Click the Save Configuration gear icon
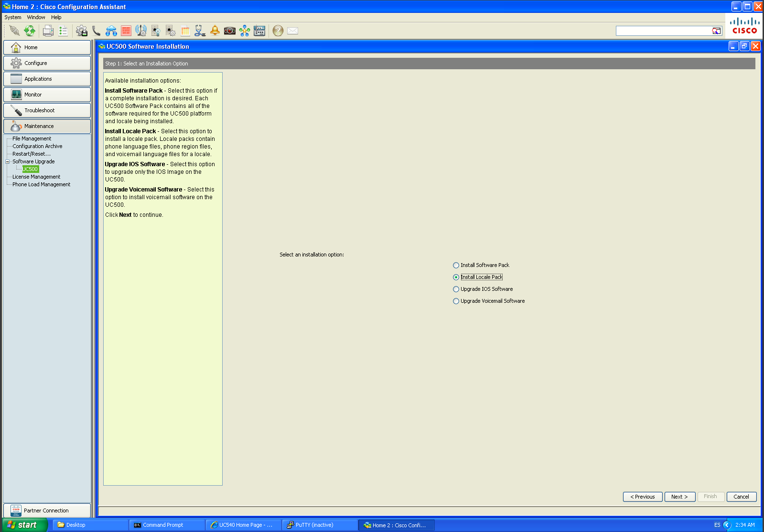764x532 pixels. pyautogui.click(x=82, y=31)
